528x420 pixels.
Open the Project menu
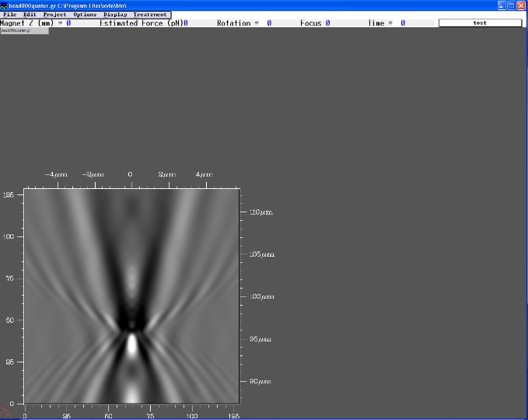pos(54,15)
